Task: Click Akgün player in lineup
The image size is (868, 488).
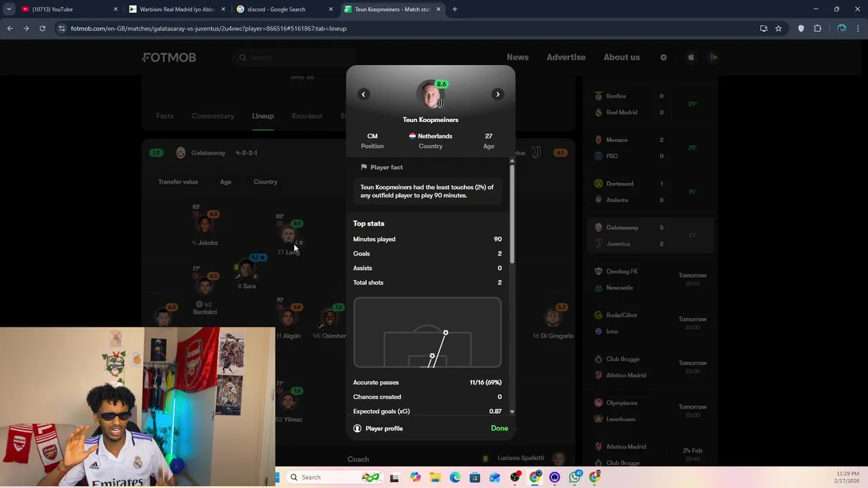Action: coord(288,321)
